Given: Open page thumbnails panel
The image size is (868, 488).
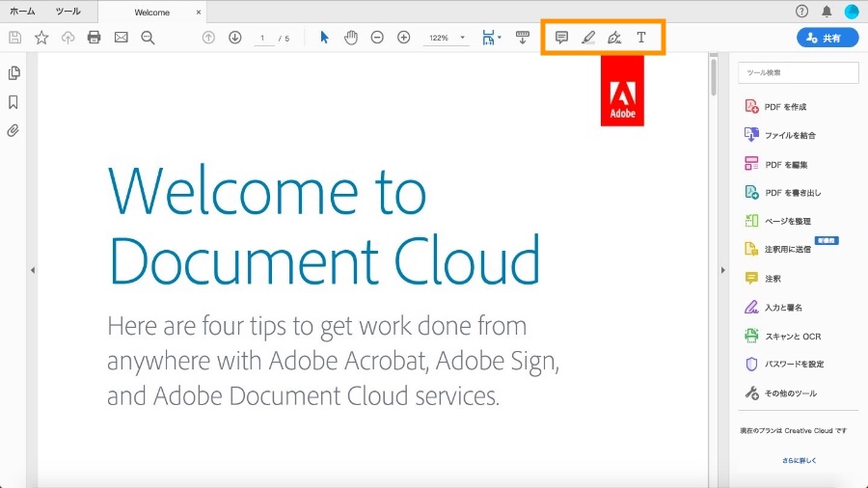Looking at the screenshot, I should [14, 73].
